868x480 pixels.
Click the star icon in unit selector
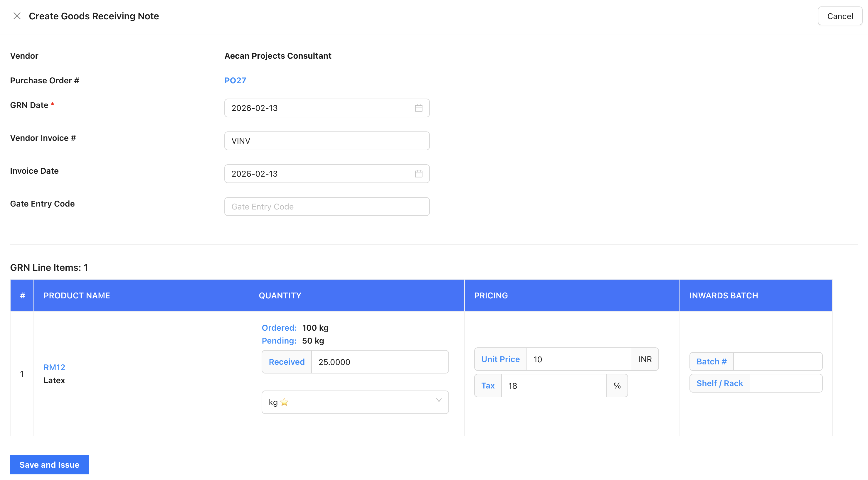click(x=284, y=402)
